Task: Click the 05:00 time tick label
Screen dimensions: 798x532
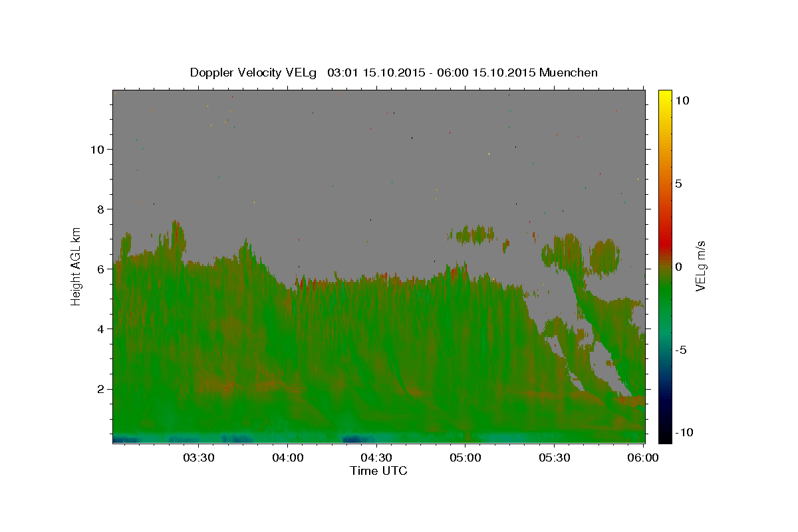Action: coord(465,458)
